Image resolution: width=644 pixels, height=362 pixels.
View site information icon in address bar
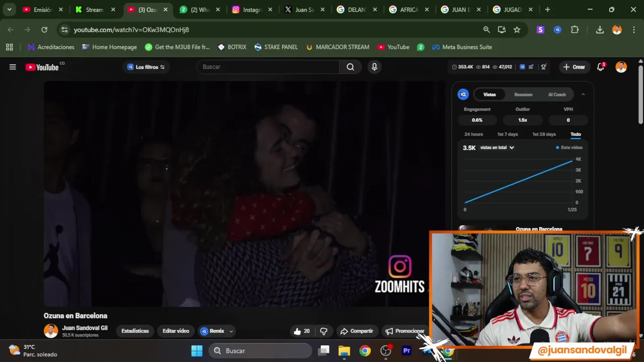(x=64, y=30)
